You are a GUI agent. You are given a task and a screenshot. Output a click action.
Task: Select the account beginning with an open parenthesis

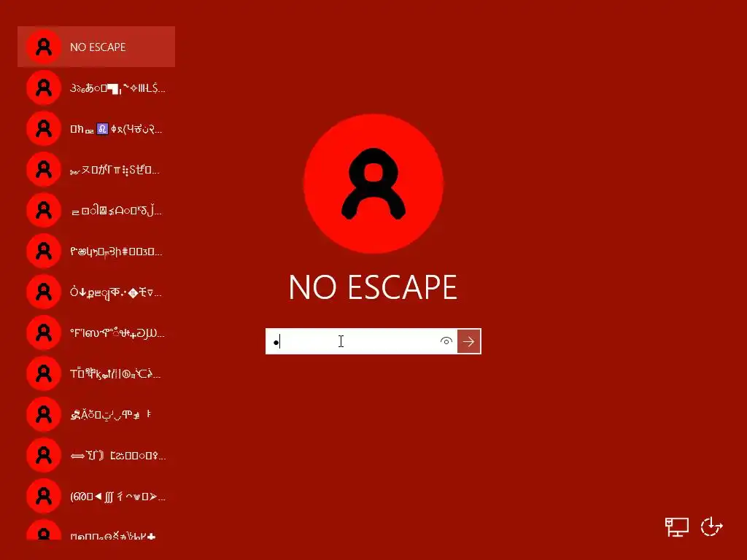click(x=96, y=497)
